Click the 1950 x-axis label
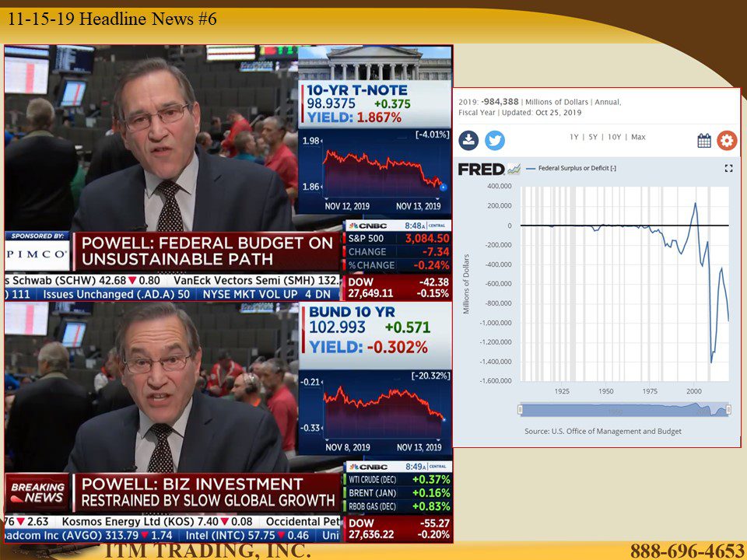The height and width of the screenshot is (560, 747). click(x=605, y=391)
